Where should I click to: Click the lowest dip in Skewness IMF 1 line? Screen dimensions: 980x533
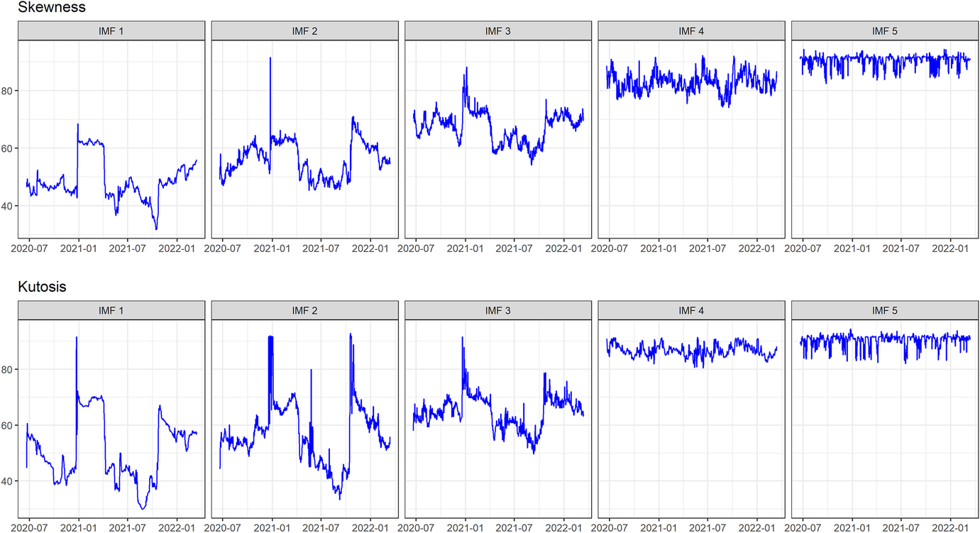point(157,229)
